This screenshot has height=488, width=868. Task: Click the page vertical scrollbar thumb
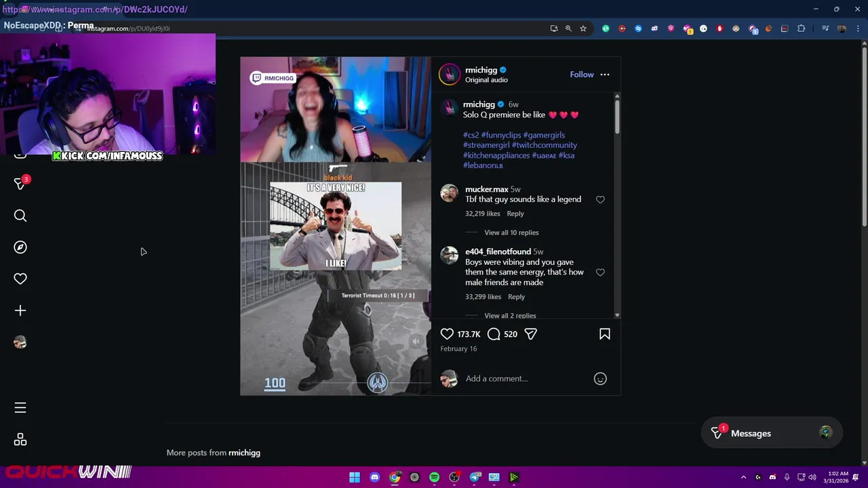tap(864, 136)
